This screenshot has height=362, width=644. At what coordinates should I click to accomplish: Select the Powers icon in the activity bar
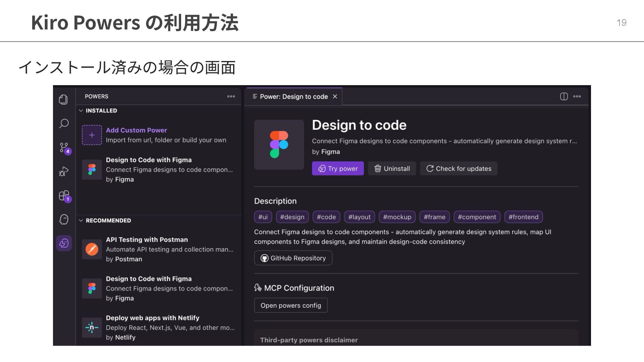64,243
